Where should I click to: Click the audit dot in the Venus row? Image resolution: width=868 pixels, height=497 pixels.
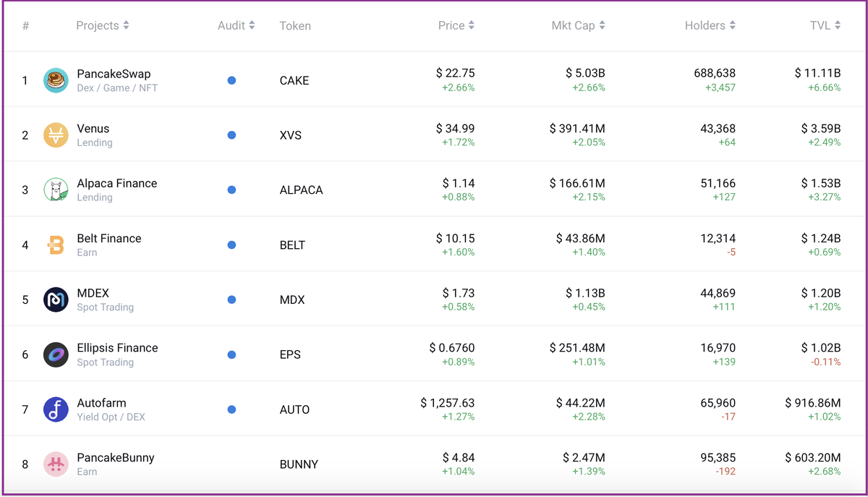pos(231,135)
